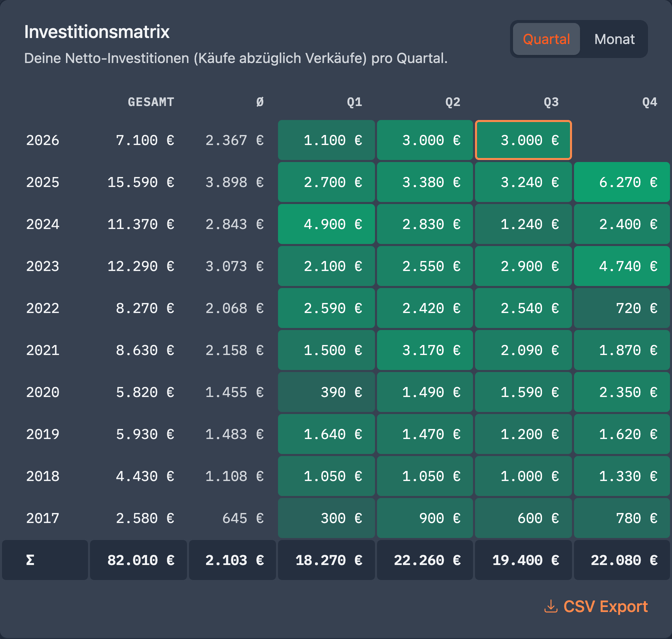Click the 2021 Q3 cell 2.090 €
Image resolution: width=672 pixels, height=639 pixels.
(523, 350)
